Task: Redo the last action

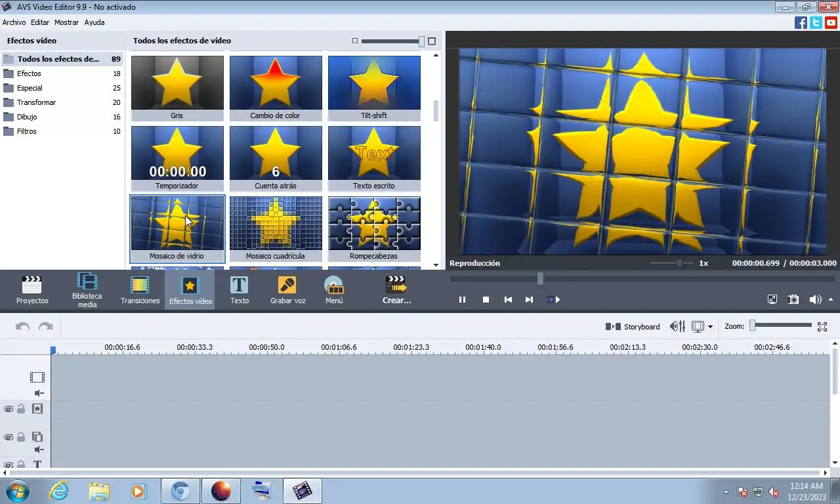Action: coord(45,326)
